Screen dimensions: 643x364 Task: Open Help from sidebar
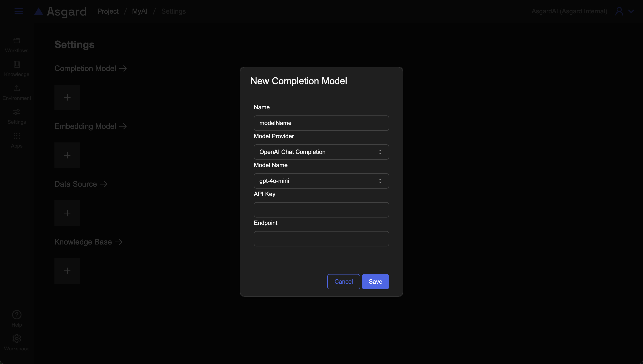pyautogui.click(x=17, y=318)
